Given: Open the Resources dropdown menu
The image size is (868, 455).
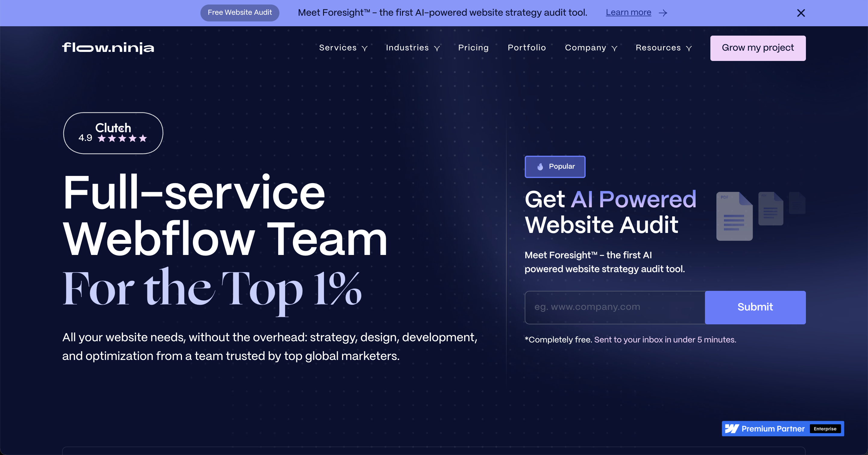Looking at the screenshot, I should [663, 48].
